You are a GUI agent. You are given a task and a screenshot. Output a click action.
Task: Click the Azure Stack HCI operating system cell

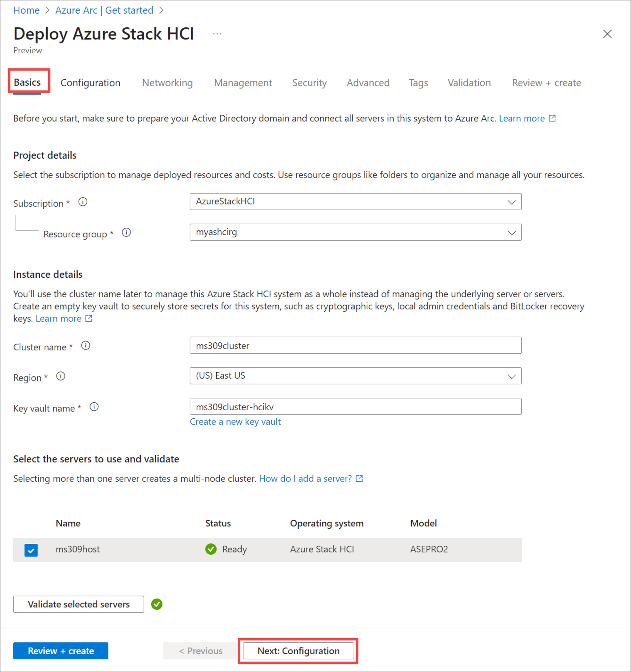point(322,549)
